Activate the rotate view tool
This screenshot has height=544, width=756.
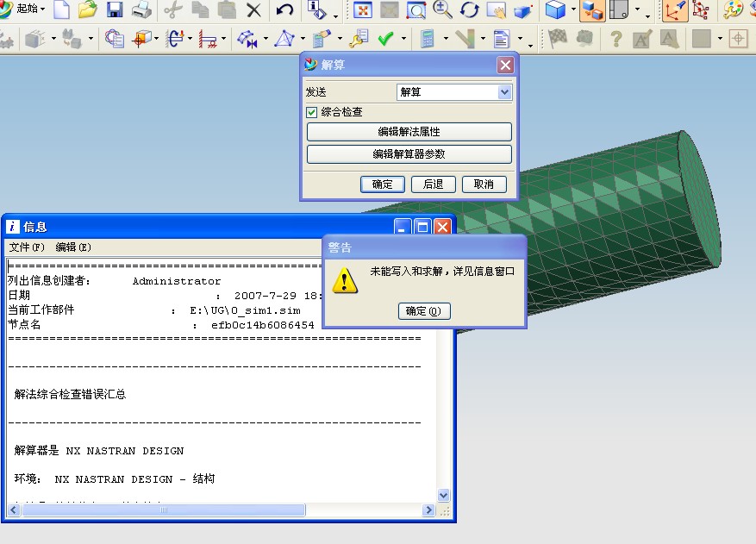coord(469,9)
